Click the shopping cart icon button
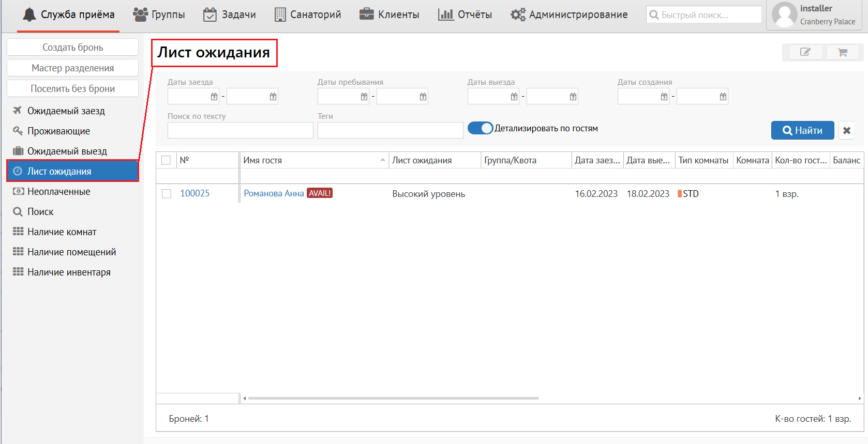 (x=842, y=52)
